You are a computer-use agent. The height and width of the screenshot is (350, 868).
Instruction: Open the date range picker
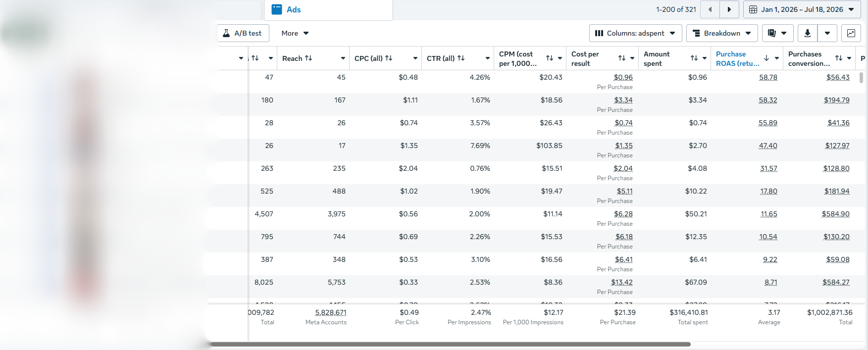802,9
